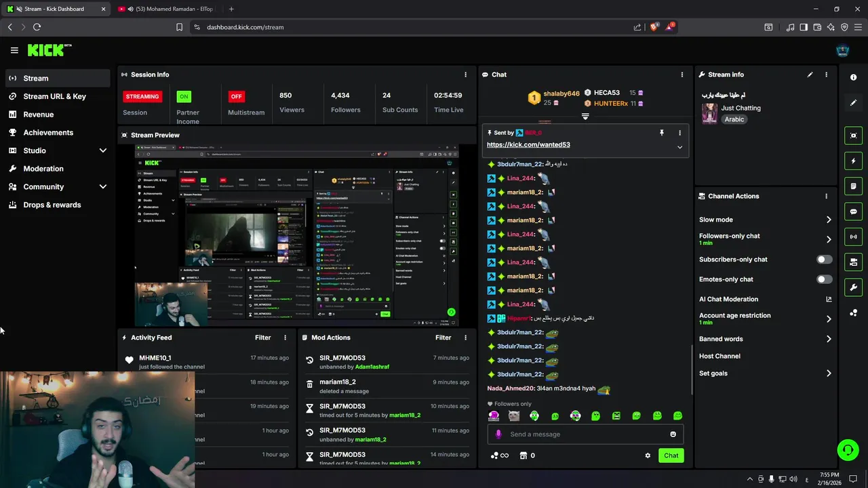This screenshot has height=488, width=868.
Task: Open the shop icon below the message box
Action: [524, 455]
